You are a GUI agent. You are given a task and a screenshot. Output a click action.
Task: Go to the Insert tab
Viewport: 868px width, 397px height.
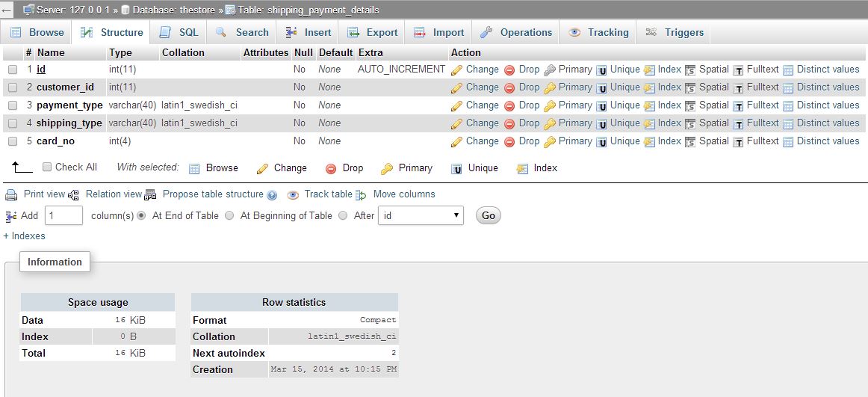pos(309,33)
